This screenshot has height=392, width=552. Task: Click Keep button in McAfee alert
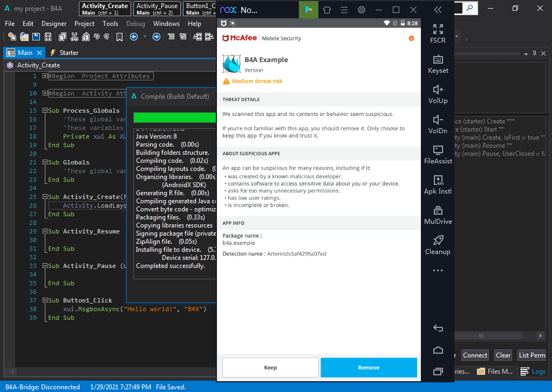(270, 368)
